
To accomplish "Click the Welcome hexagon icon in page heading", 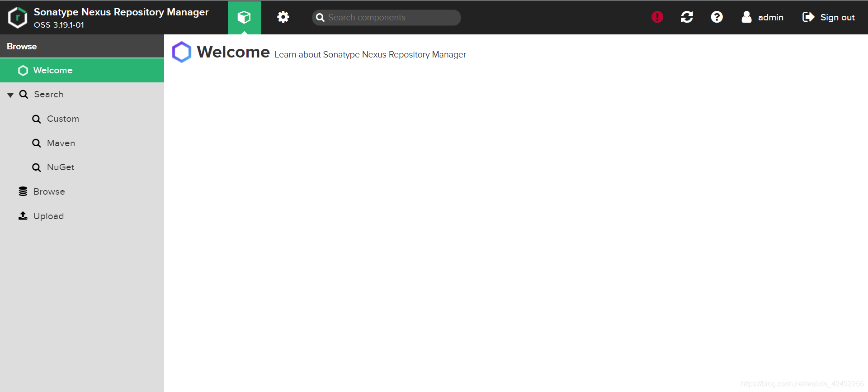I will 182,52.
